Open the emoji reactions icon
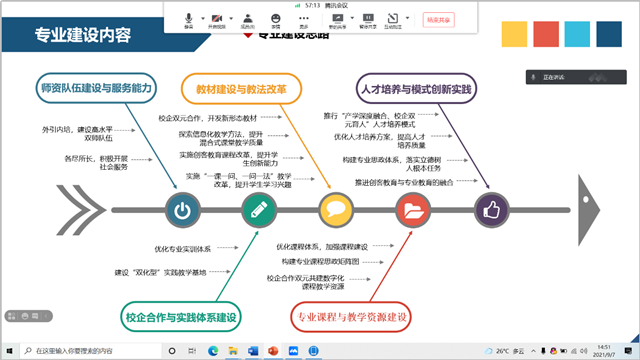 (x=276, y=20)
